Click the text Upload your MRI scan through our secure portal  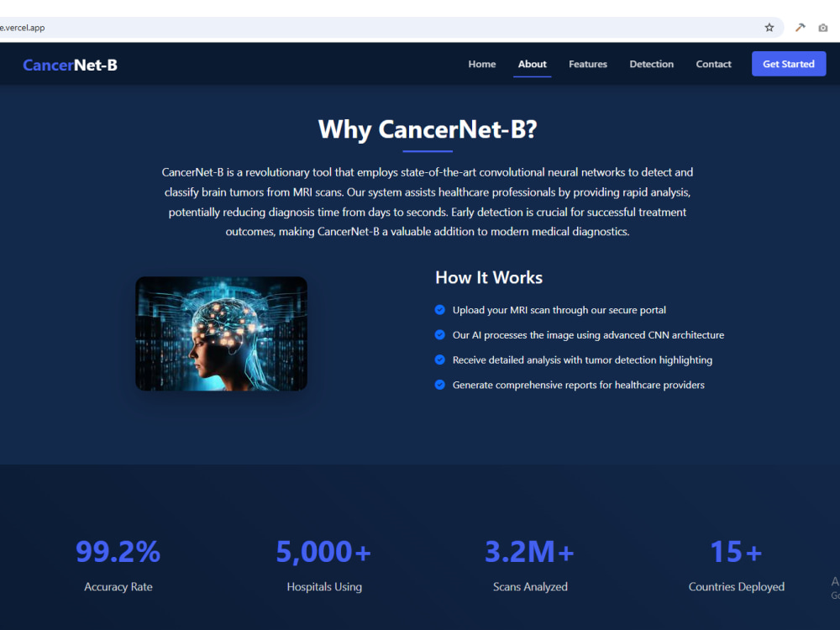click(559, 310)
